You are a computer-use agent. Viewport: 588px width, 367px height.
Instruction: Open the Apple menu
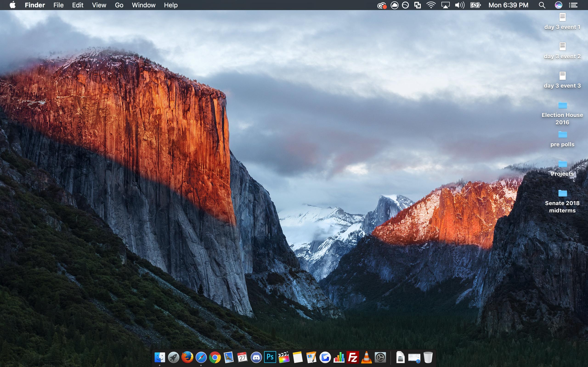(13, 5)
